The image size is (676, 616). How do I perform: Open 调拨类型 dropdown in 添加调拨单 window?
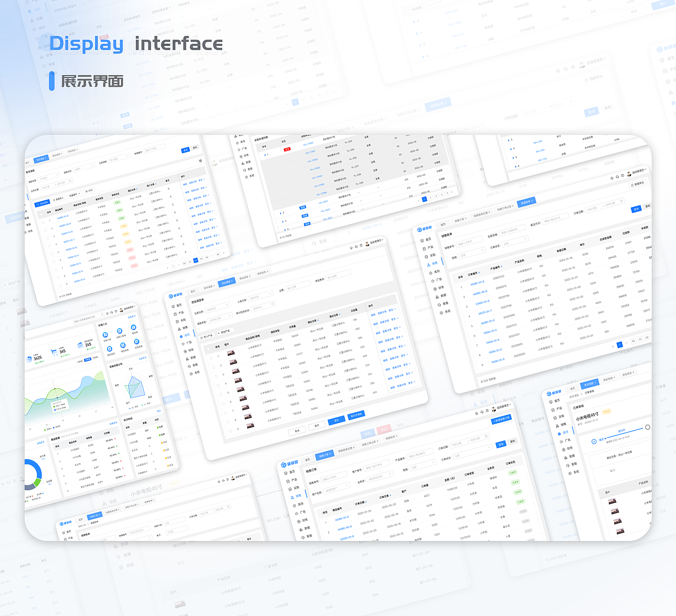(220, 318)
